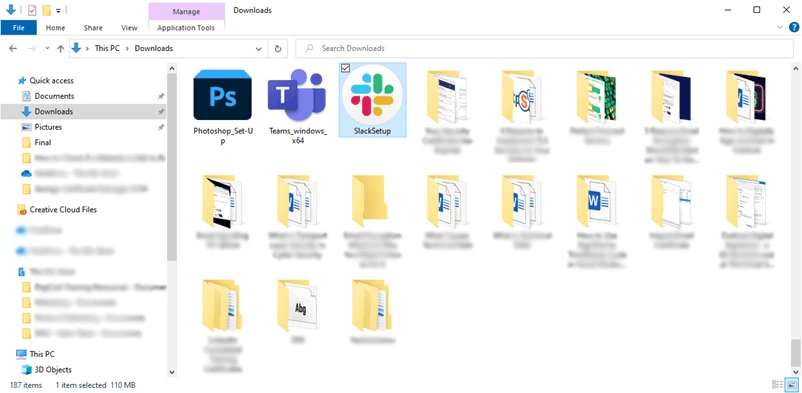Click the Quick access star icon

(x=22, y=81)
